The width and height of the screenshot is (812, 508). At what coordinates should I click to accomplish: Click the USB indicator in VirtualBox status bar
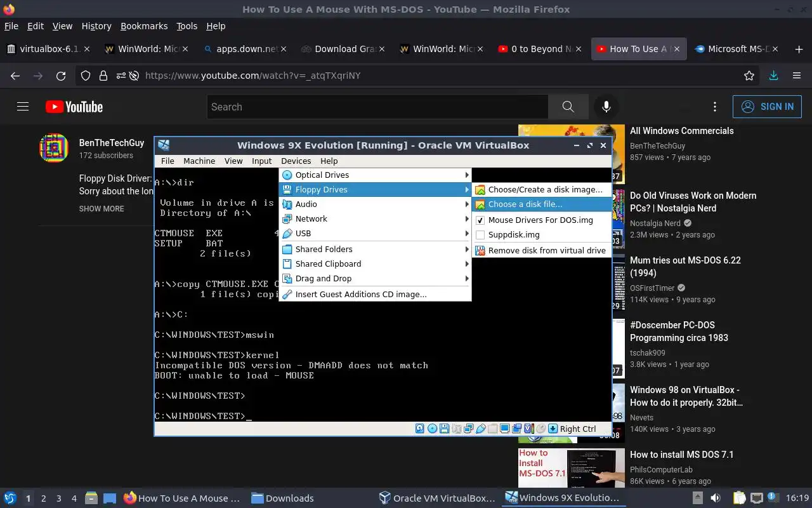(x=480, y=429)
